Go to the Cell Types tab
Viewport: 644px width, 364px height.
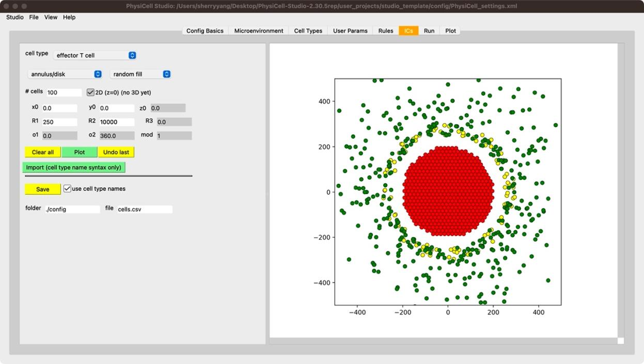pyautogui.click(x=308, y=31)
